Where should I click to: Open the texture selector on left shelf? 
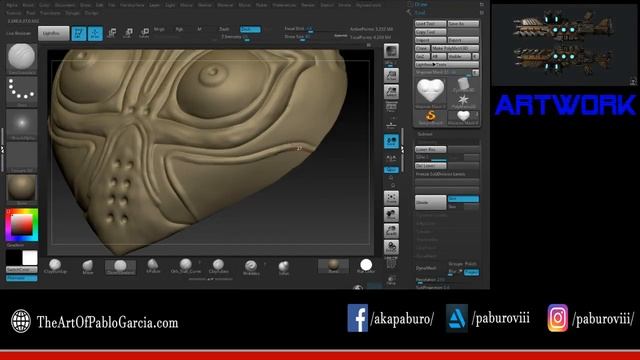tap(22, 157)
